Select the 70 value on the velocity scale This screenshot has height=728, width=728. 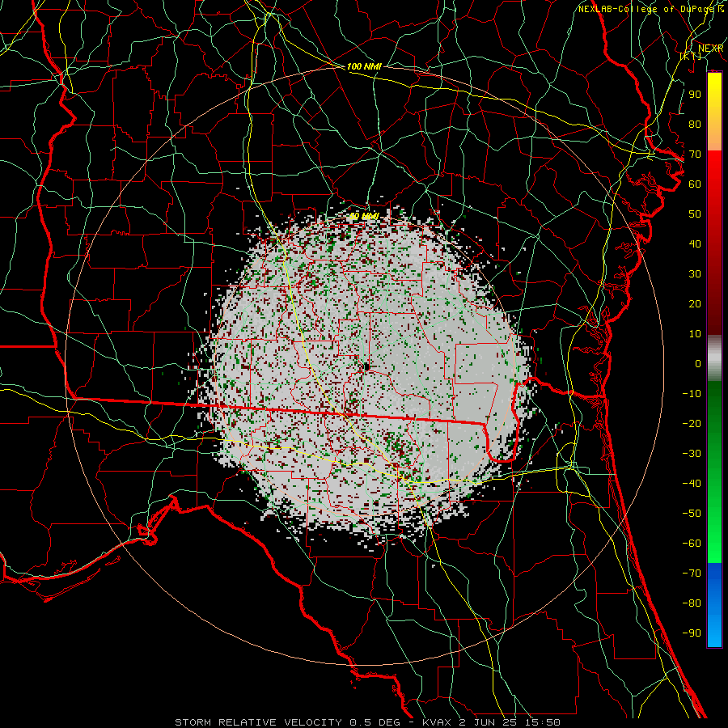[x=695, y=154]
